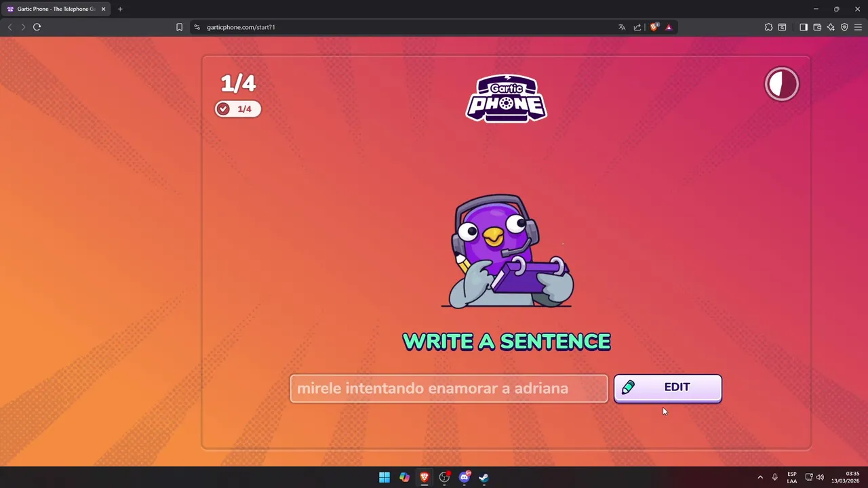Click the WRITE A SENTENCE heading
Viewport: 868px width, 488px height.
tap(507, 341)
